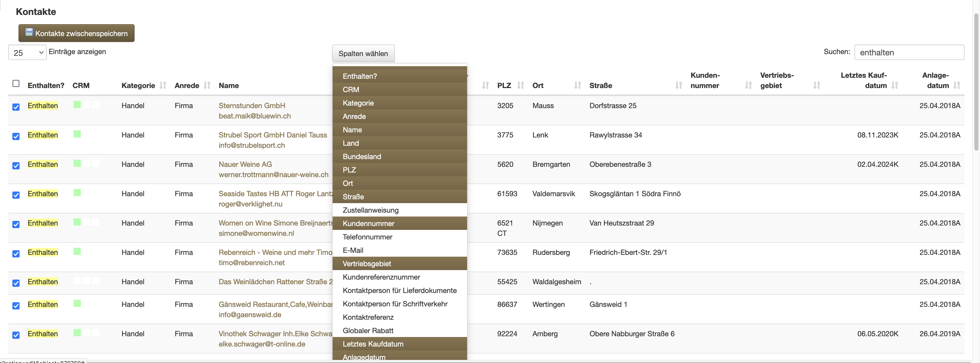Sort table by Straße column icon

tap(678, 85)
